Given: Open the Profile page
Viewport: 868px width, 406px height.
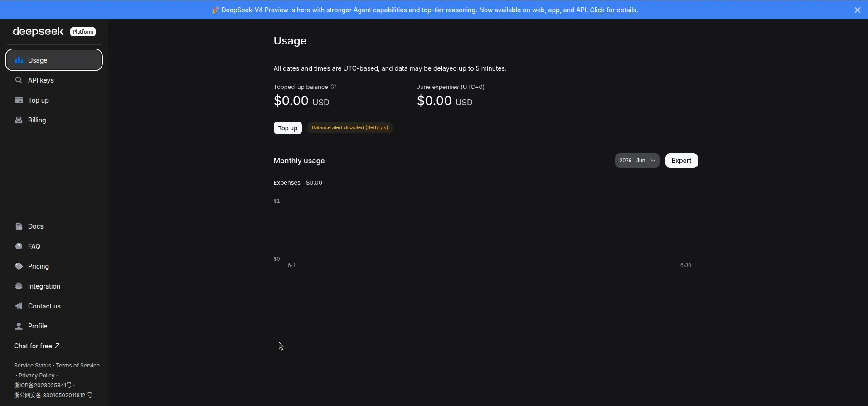Looking at the screenshot, I should coord(54,326).
